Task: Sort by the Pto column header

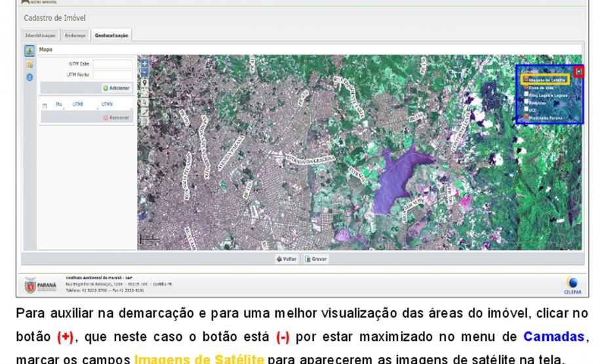Action: (59, 104)
